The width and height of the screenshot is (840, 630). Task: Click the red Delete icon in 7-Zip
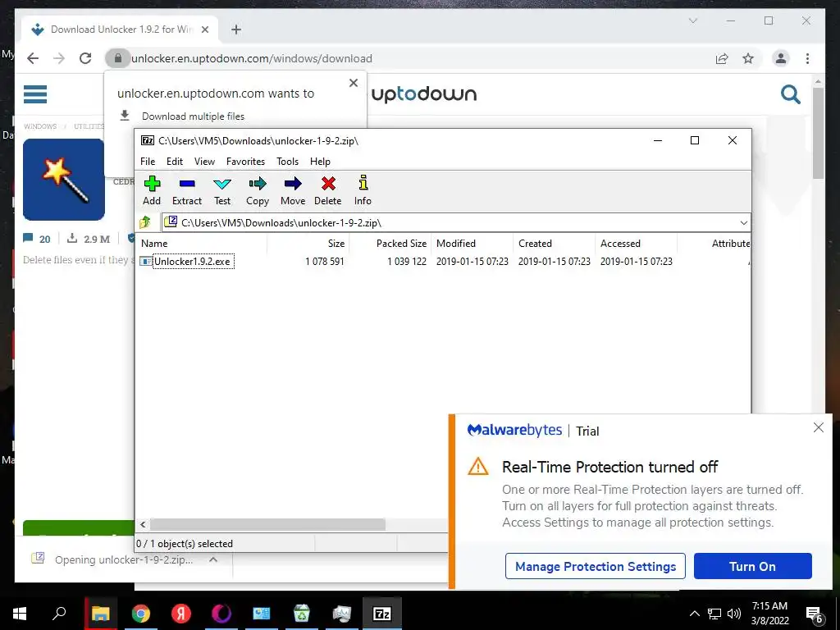click(x=328, y=190)
